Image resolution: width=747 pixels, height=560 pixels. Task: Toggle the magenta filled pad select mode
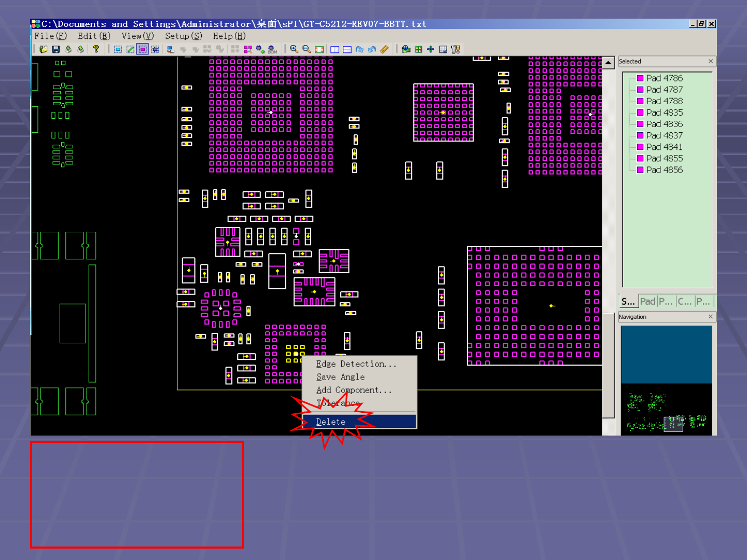click(143, 49)
